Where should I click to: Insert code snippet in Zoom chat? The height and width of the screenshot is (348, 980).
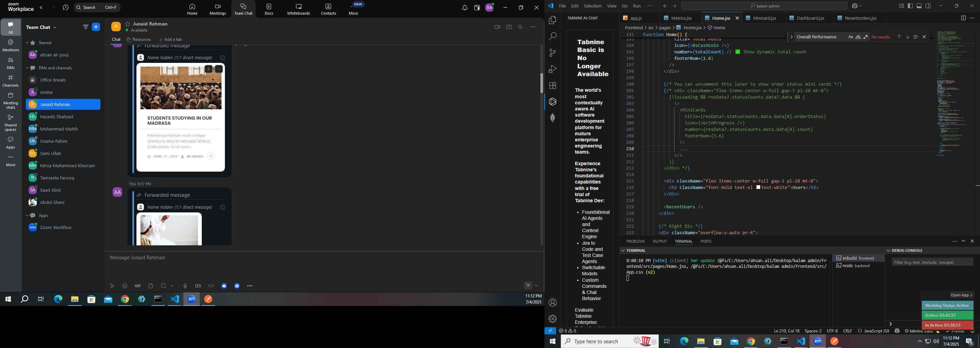tap(211, 286)
